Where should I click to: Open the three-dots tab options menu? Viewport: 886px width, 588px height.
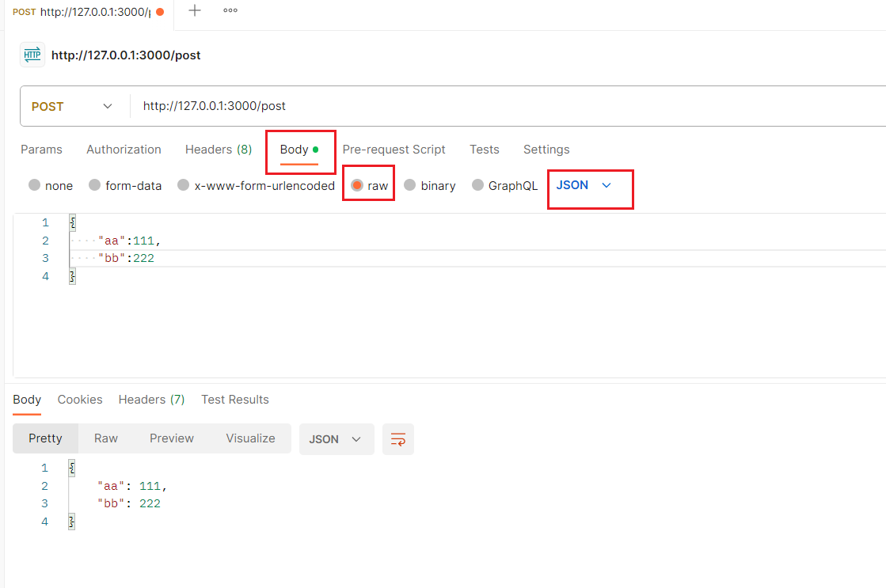pyautogui.click(x=230, y=11)
